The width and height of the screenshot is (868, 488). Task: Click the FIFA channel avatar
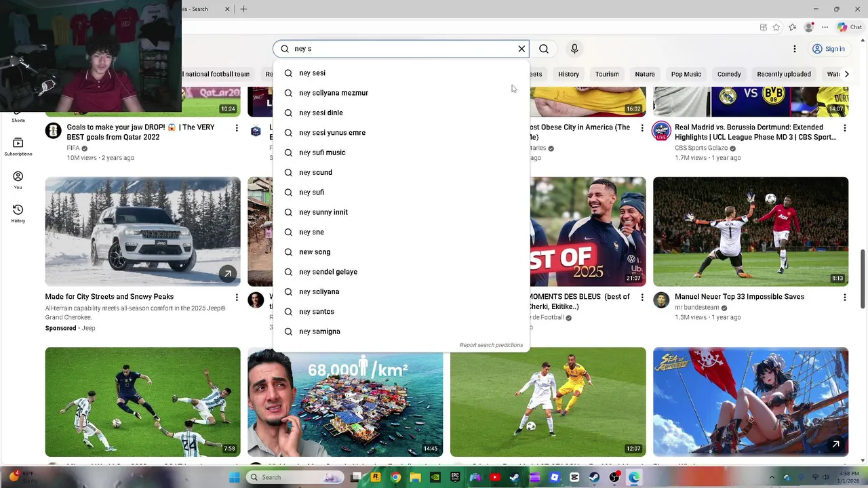[53, 131]
